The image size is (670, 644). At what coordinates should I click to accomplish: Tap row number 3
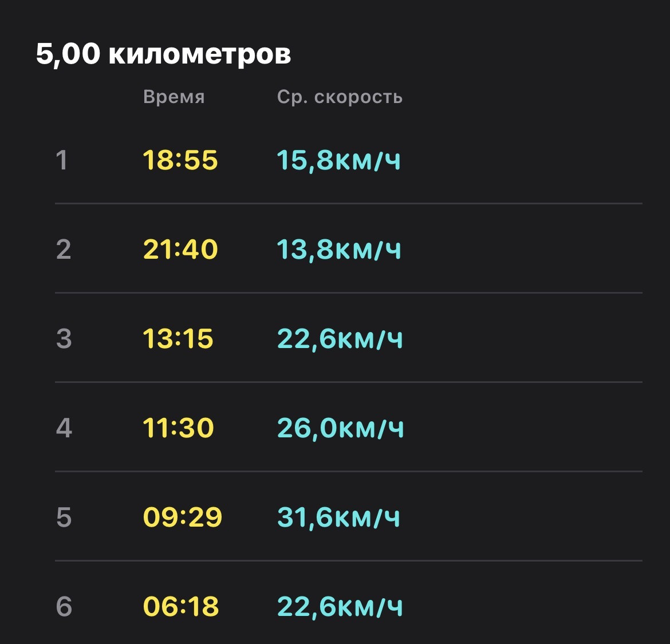[x=64, y=339]
